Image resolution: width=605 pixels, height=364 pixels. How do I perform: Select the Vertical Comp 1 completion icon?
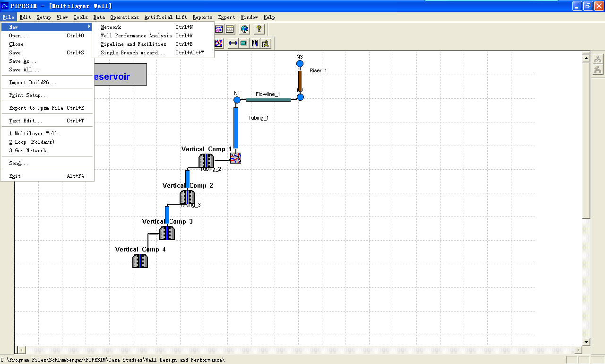207,161
